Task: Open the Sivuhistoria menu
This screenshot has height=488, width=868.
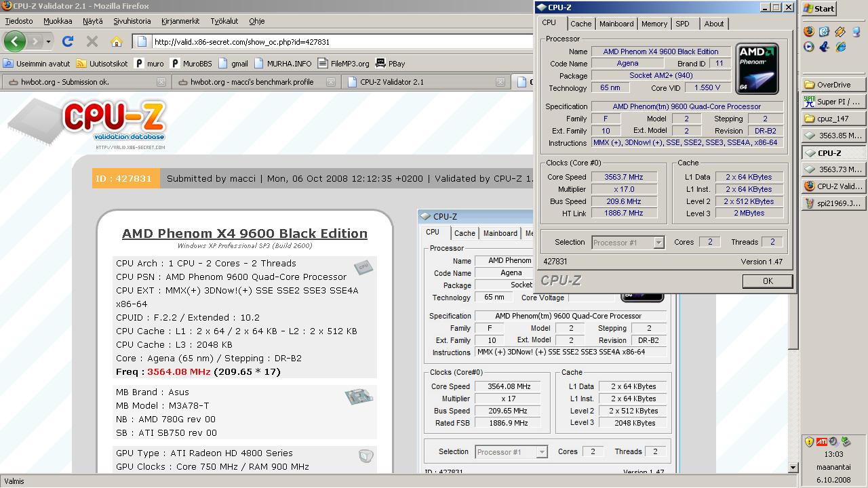Action: (132, 21)
